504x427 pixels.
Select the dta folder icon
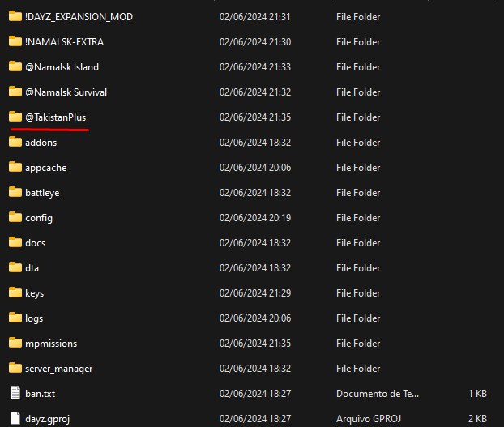tap(15, 267)
